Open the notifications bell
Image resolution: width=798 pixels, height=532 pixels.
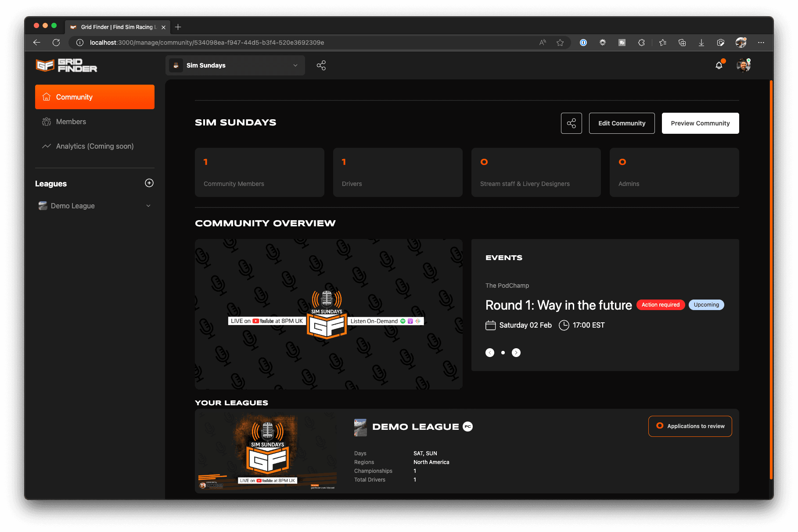coord(719,65)
